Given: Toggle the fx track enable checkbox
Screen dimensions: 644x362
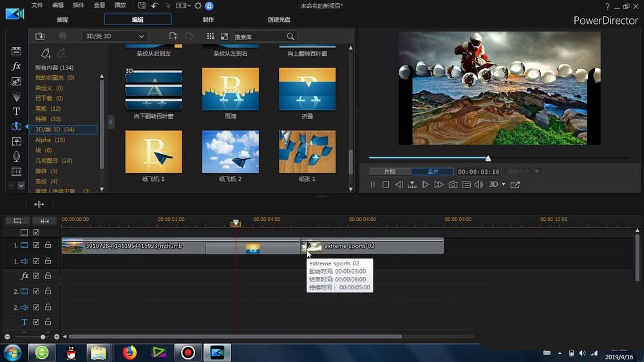Looking at the screenshot, I should (37, 276).
